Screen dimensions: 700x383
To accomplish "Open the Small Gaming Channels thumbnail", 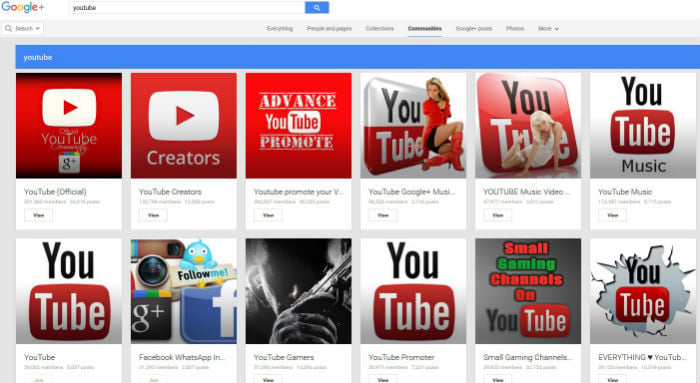I will point(528,291).
